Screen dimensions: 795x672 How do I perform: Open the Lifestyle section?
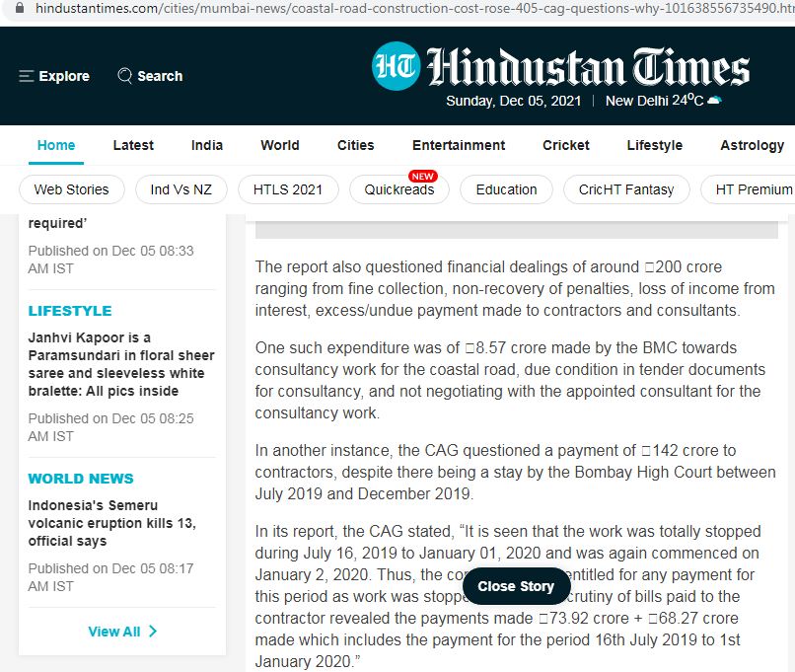tap(655, 145)
